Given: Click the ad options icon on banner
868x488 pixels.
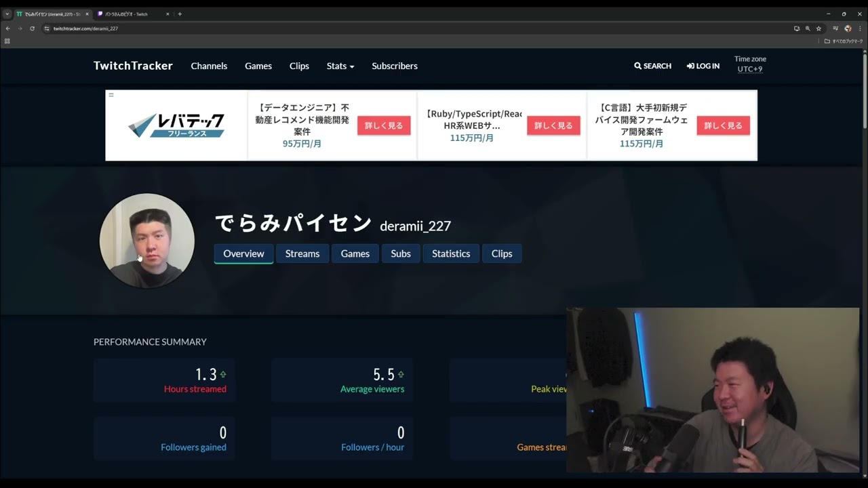Looking at the screenshot, I should tap(111, 95).
